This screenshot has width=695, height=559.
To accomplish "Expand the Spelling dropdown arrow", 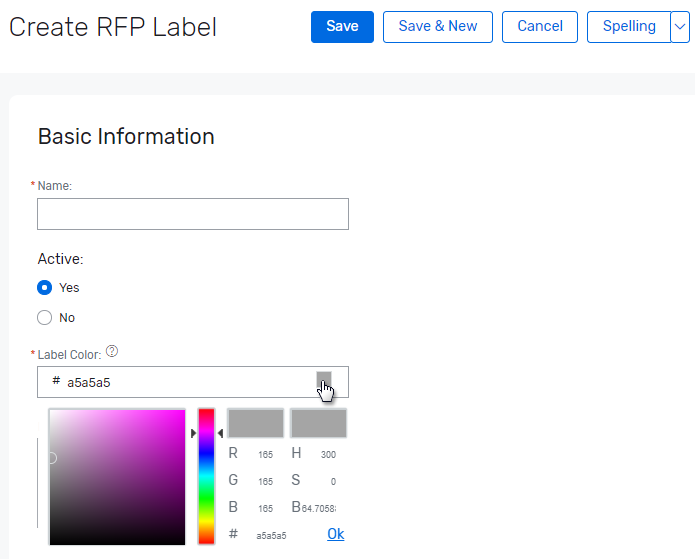I will (x=680, y=27).
